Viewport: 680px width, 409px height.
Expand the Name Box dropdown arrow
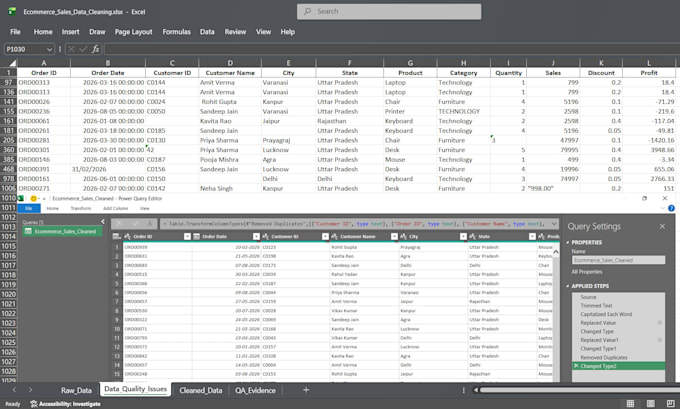click(x=49, y=49)
